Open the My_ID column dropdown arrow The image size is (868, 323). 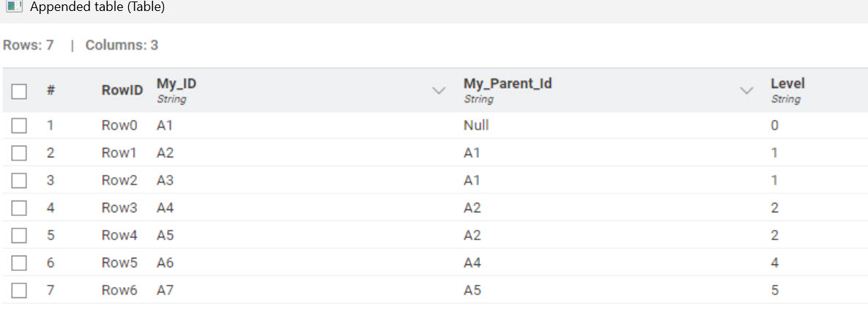click(x=439, y=91)
